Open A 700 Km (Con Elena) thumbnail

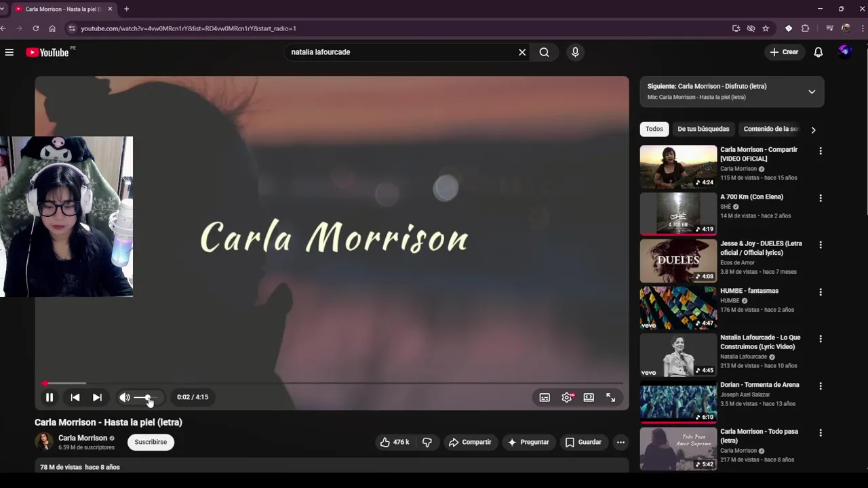[678, 213]
